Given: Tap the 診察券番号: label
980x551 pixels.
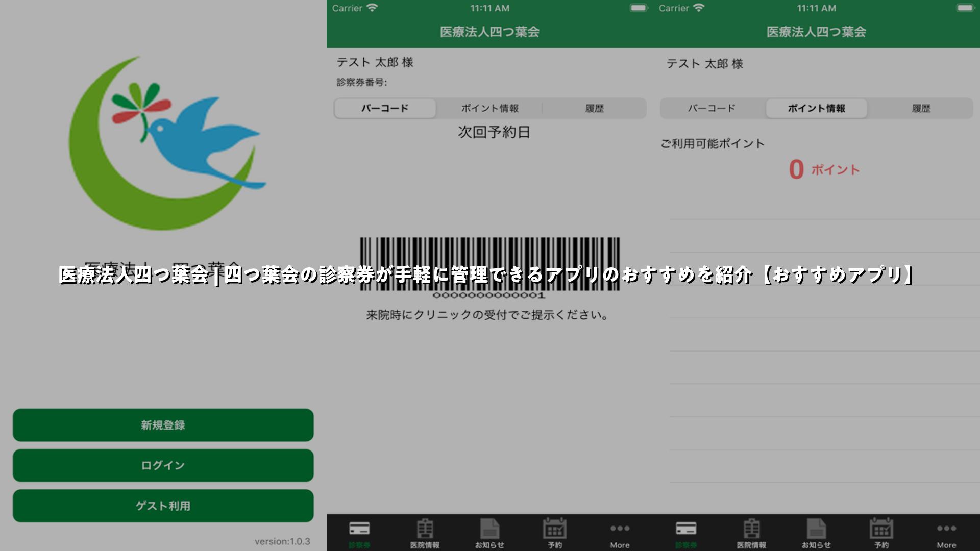Looking at the screenshot, I should point(361,82).
